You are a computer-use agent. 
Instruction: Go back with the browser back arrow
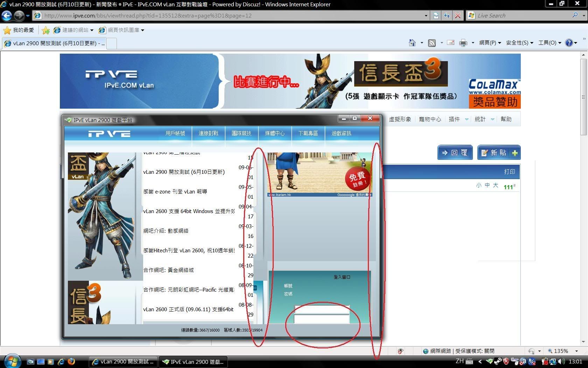click(7, 15)
